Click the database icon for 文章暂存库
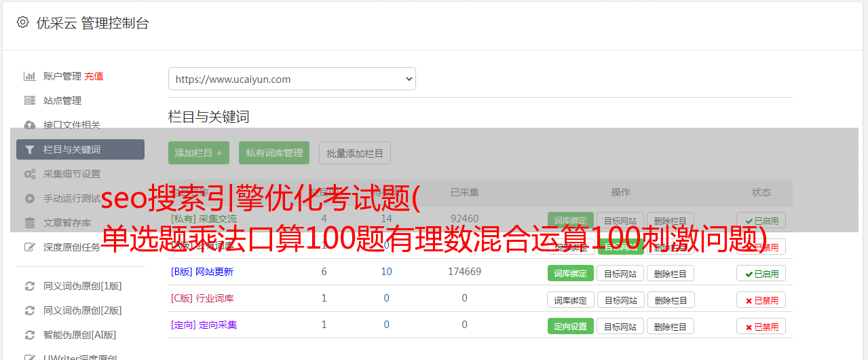 (x=30, y=223)
